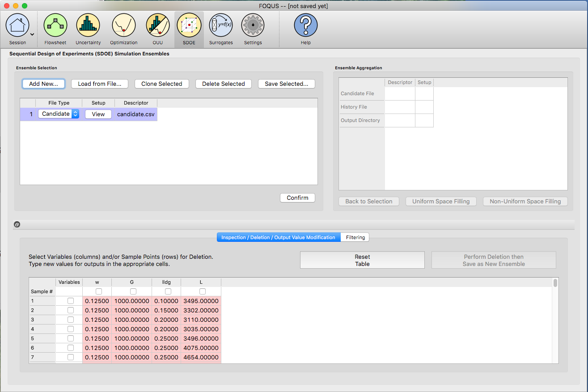This screenshot has width=588, height=392.
Task: Expand the Candidate file type dropdown
Action: [75, 114]
